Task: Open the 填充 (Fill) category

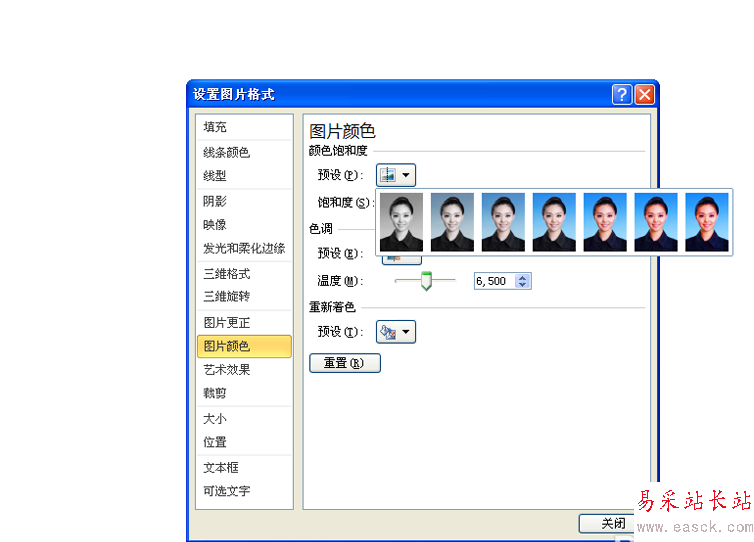Action: (x=244, y=127)
